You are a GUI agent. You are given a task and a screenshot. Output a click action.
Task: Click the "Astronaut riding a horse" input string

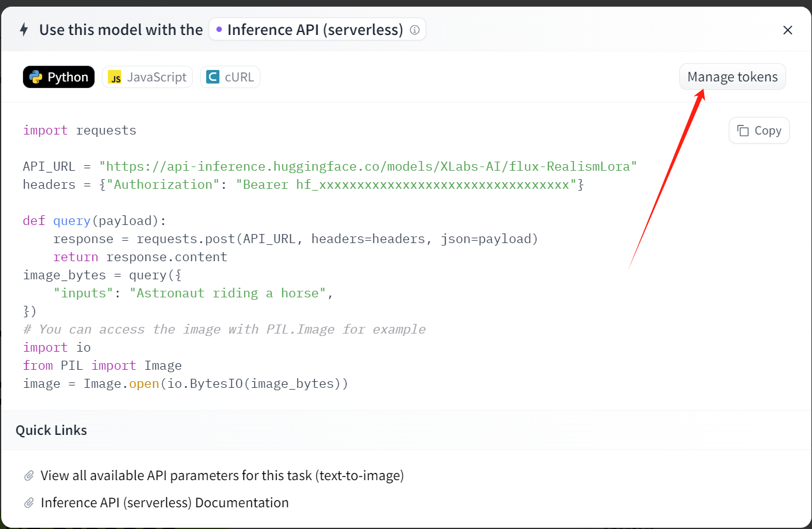click(231, 293)
